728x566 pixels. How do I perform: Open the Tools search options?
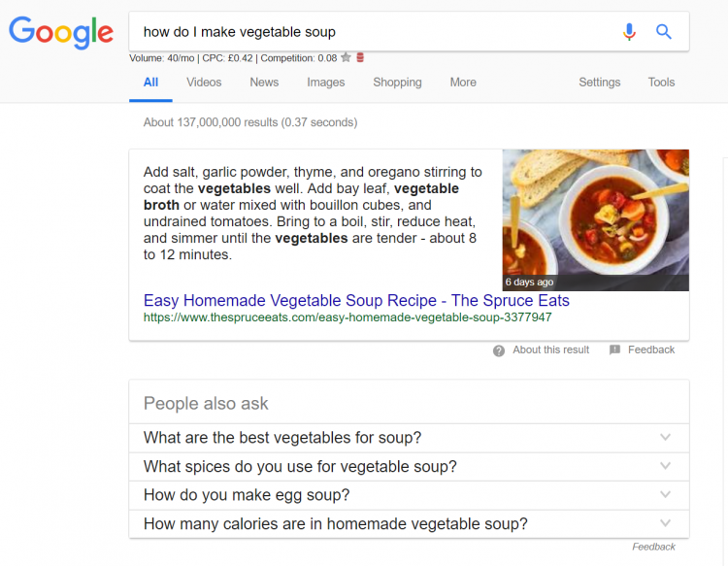coord(661,83)
